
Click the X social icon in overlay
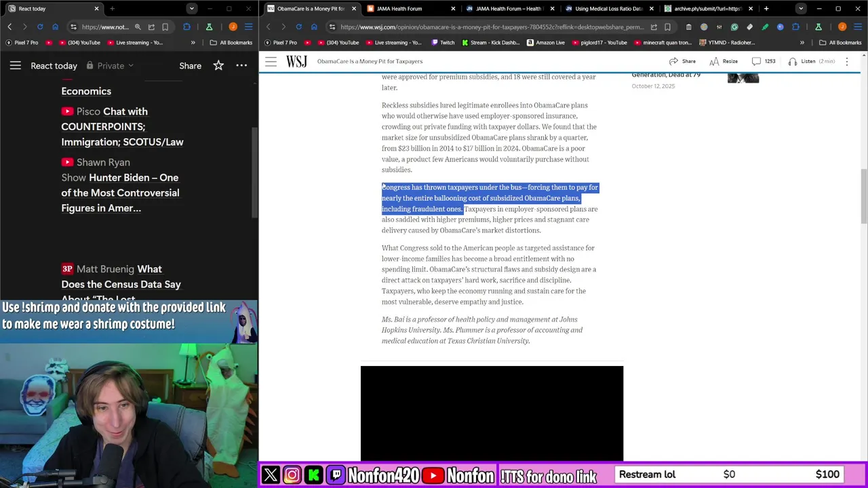[271, 475]
